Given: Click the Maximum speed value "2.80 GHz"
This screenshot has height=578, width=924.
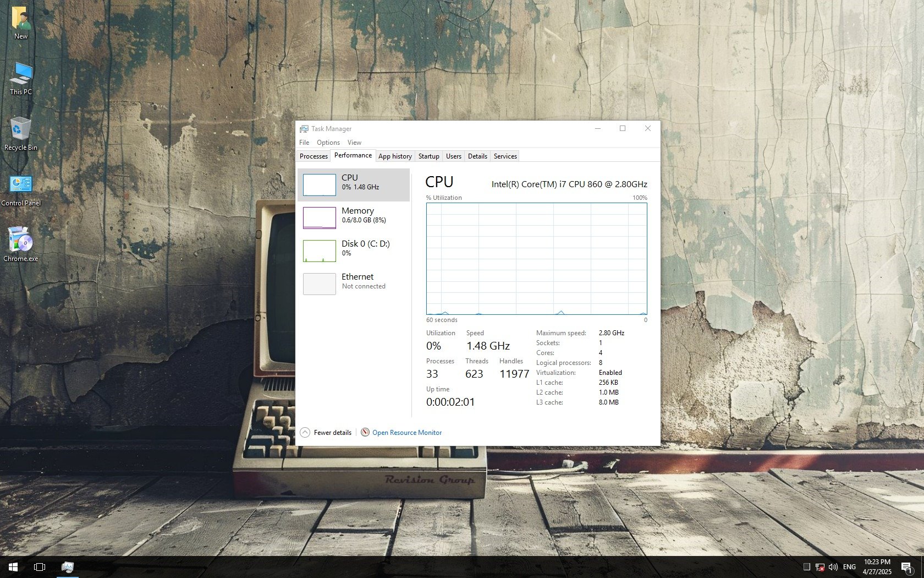Looking at the screenshot, I should point(612,333).
